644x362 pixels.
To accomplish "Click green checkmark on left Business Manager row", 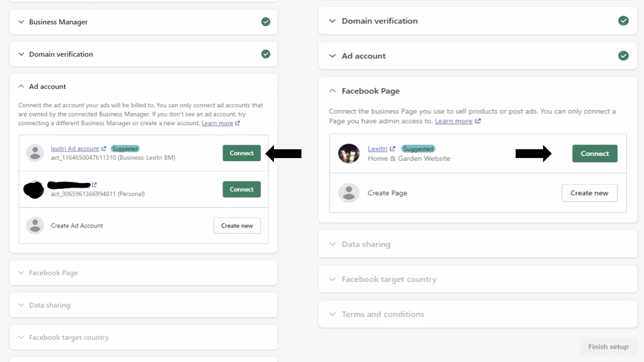I will pos(266,22).
